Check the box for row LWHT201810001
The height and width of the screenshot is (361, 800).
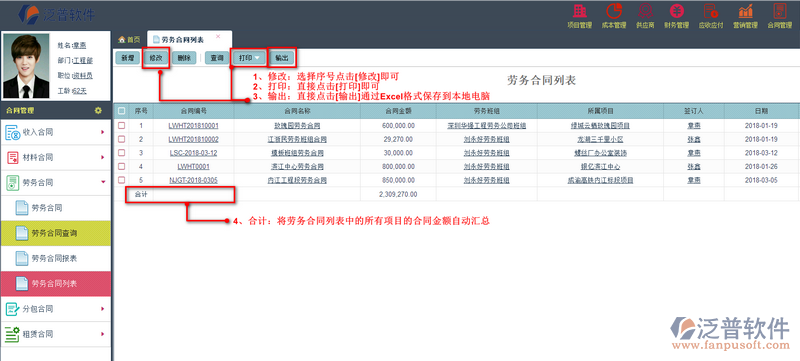click(x=121, y=125)
